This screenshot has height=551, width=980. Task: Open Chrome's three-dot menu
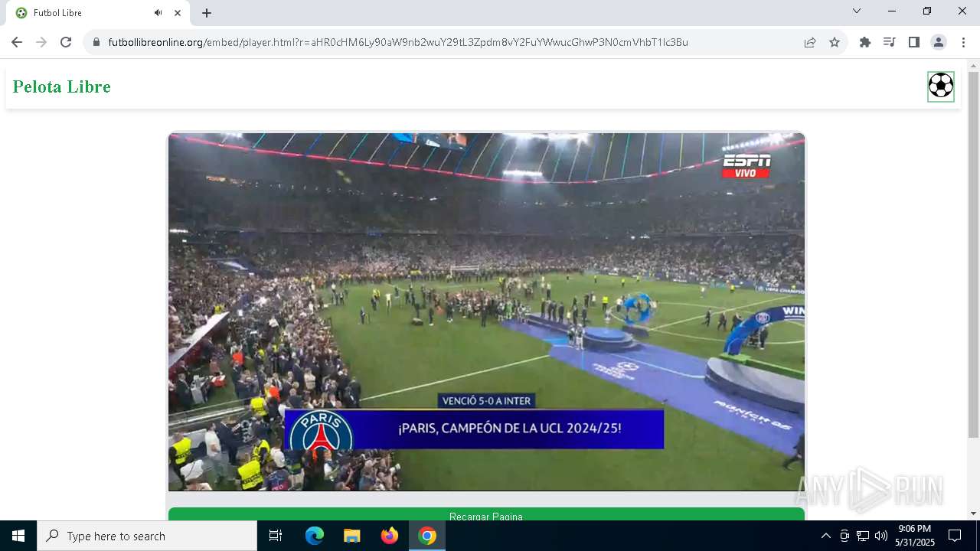[x=963, y=42]
